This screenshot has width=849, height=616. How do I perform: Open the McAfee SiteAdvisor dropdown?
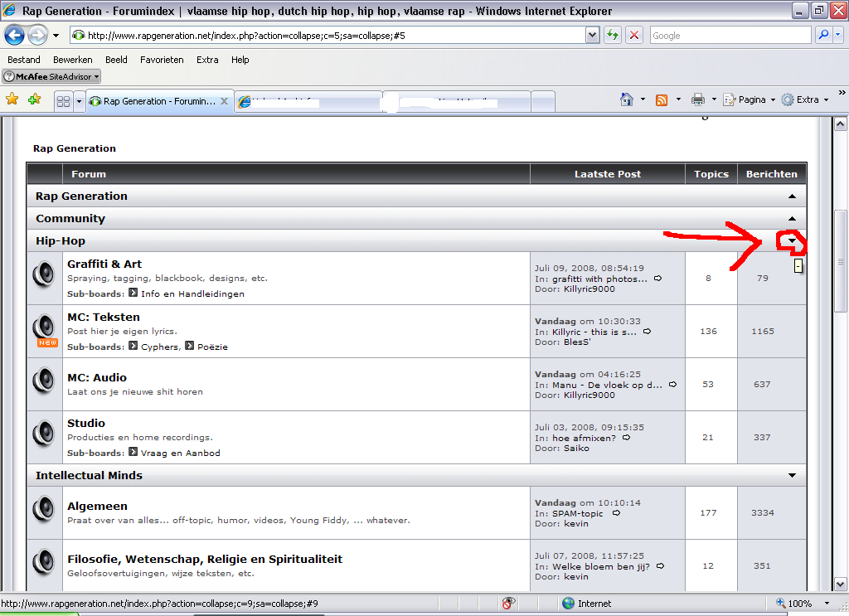click(x=51, y=76)
